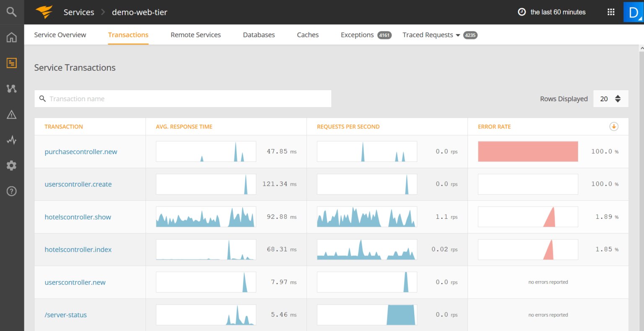Screen dimensions: 644x331
Task: Open the user avatar menu labeled D
Action: click(634, 12)
